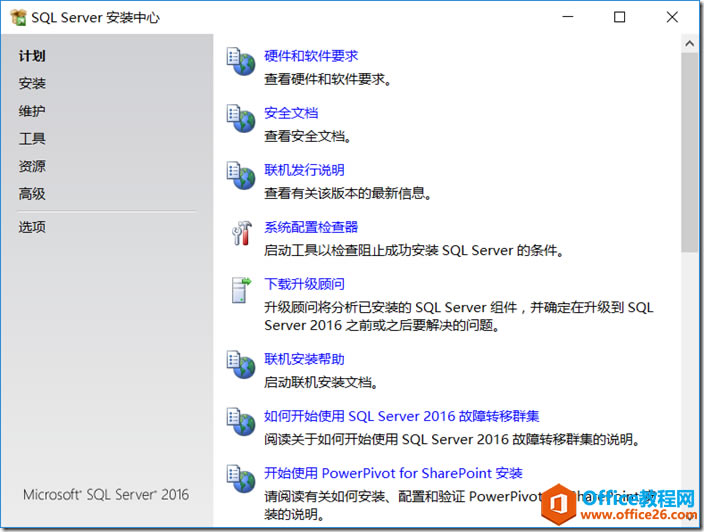Click the tools icon beside 系统配置检查器
704x532 pixels.
tap(242, 233)
